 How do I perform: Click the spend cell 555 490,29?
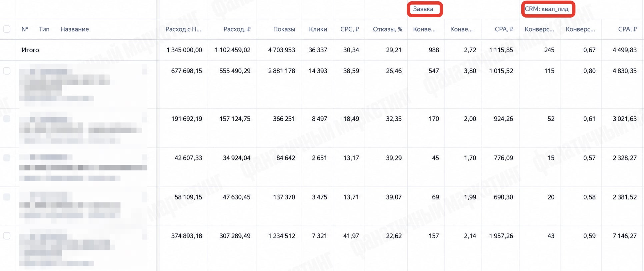[235, 71]
